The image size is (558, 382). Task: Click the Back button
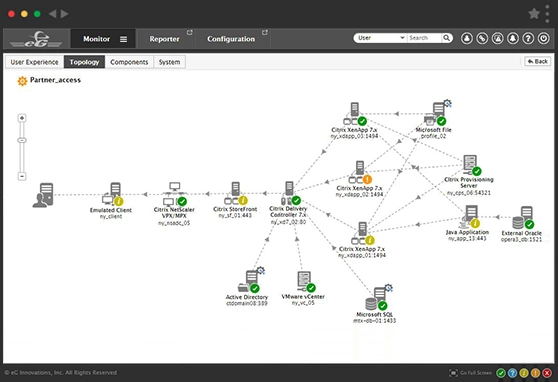pos(537,61)
